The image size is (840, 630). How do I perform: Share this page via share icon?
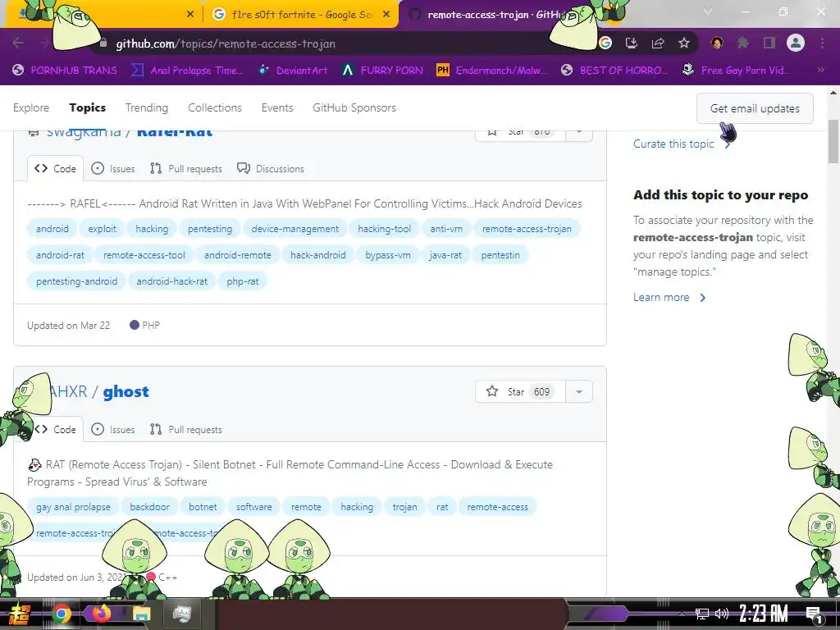click(658, 43)
